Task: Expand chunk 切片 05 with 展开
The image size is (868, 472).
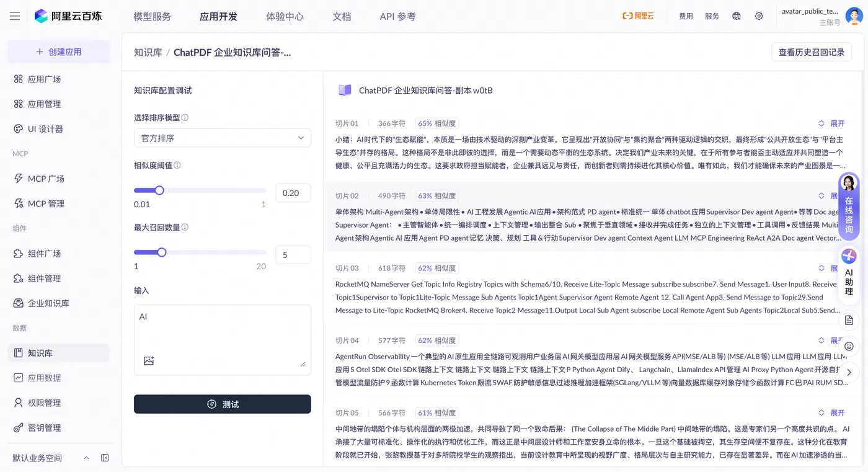Action: [x=831, y=413]
